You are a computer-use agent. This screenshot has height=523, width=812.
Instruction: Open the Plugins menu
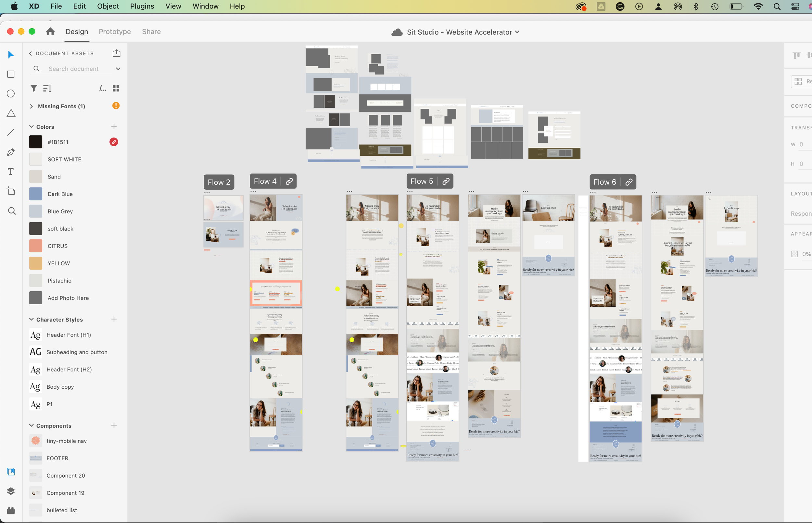point(142,6)
